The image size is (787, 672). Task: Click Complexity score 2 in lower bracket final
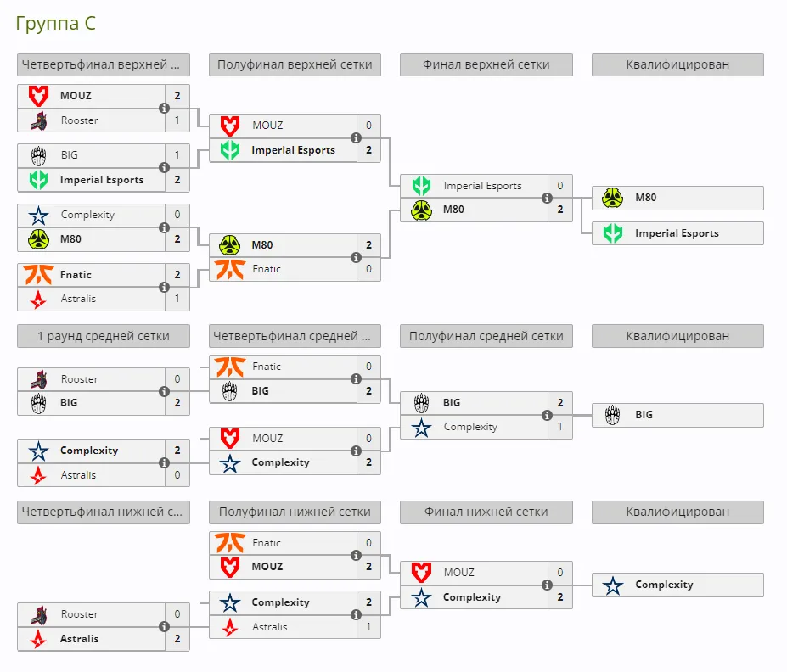(560, 596)
